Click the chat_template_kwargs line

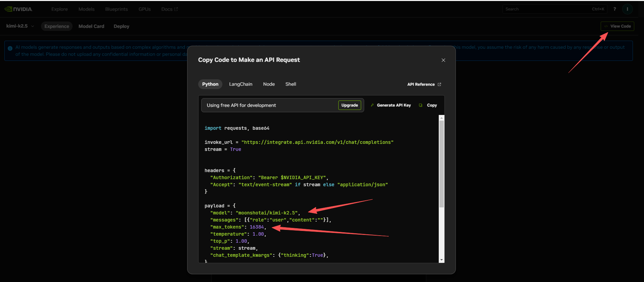click(x=269, y=255)
